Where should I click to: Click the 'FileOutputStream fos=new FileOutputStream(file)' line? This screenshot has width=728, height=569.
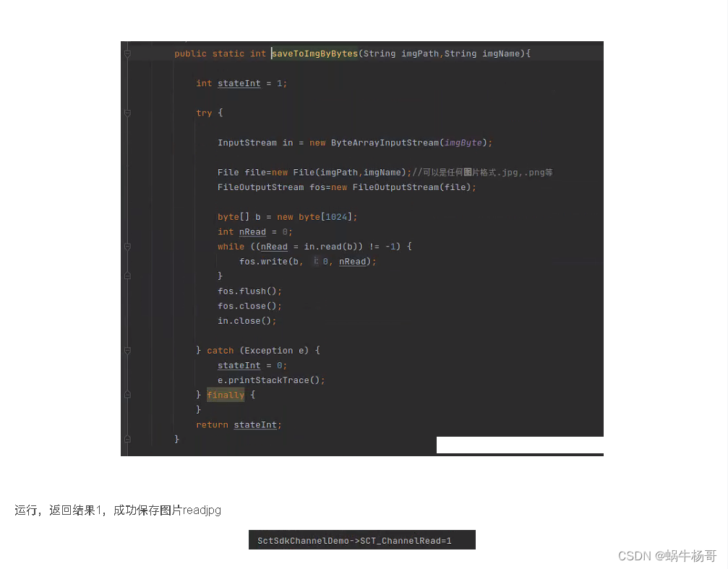(347, 187)
